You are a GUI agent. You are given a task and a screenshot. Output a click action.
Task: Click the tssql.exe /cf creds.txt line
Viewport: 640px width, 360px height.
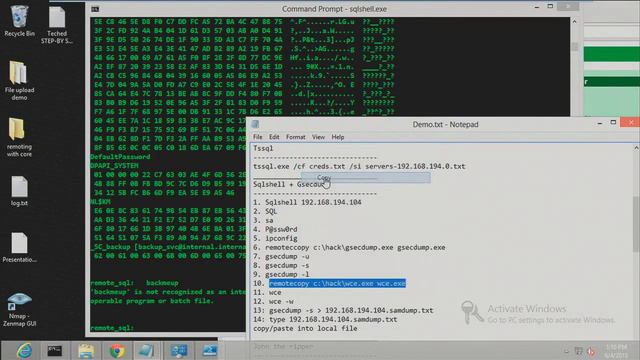[x=359, y=166]
